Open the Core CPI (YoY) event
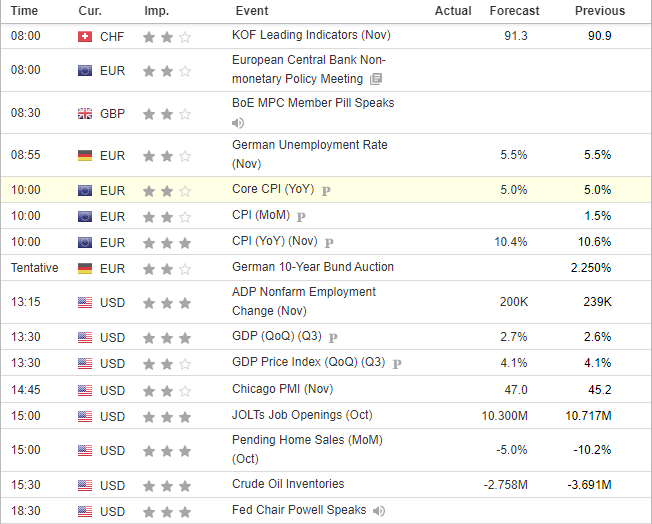This screenshot has height=524, width=652. pos(273,189)
